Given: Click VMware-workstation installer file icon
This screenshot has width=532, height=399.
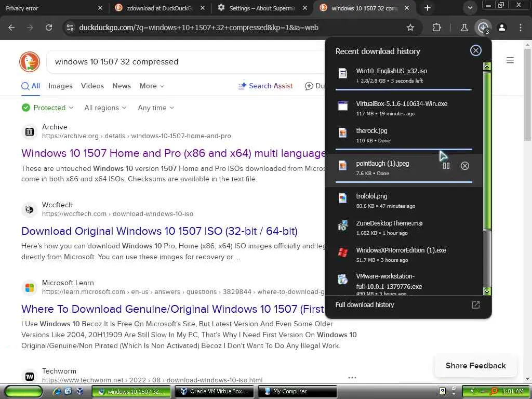Looking at the screenshot, I should (343, 279).
